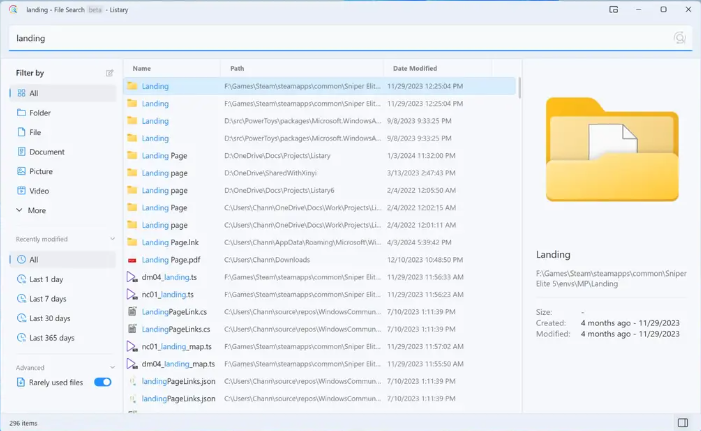The height and width of the screenshot is (431, 701).
Task: Click the results list vertical scrollbar
Action: click(x=519, y=88)
